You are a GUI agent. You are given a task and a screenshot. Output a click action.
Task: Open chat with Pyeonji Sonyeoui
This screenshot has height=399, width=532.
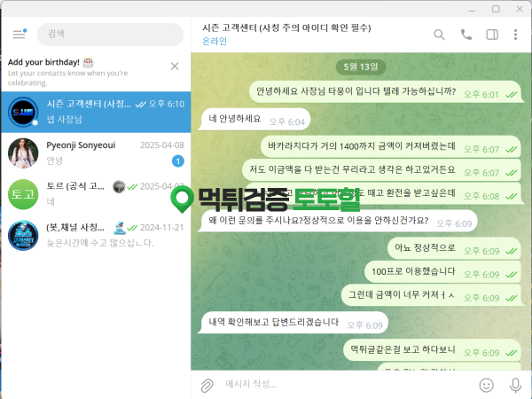point(96,153)
